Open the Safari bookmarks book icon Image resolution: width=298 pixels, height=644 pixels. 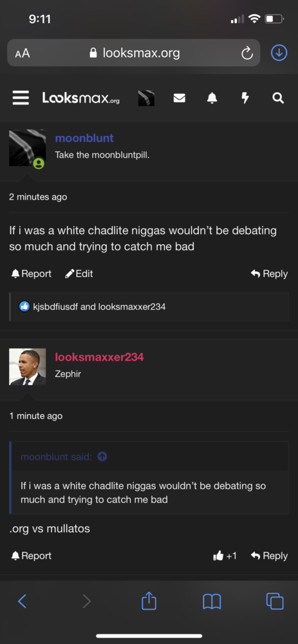click(212, 601)
